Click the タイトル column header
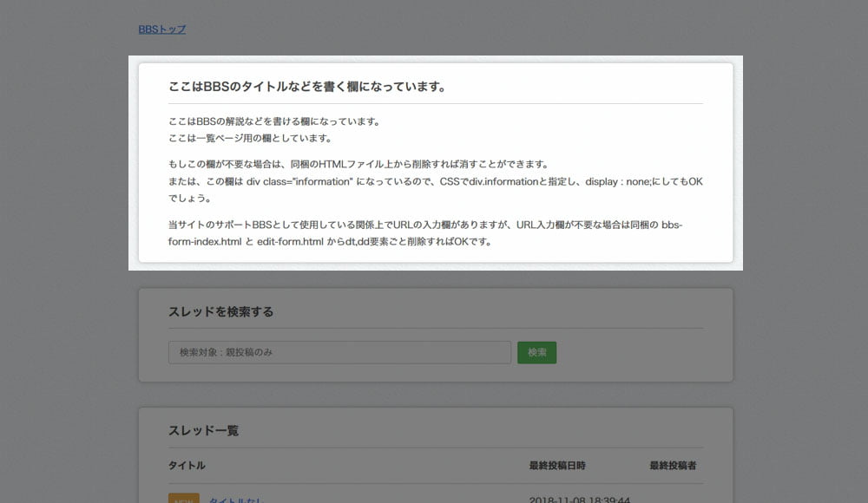Screen dimensions: 868x503 187,466
